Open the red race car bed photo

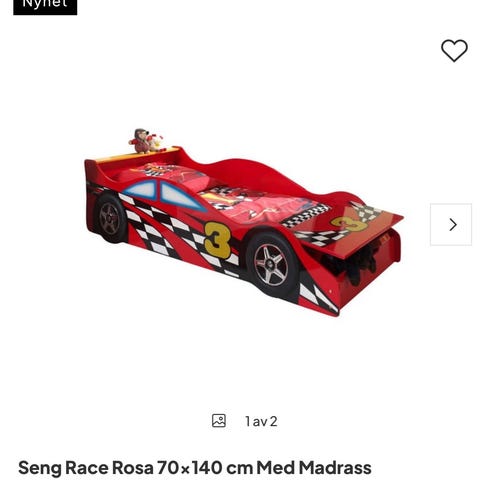pos(244,223)
